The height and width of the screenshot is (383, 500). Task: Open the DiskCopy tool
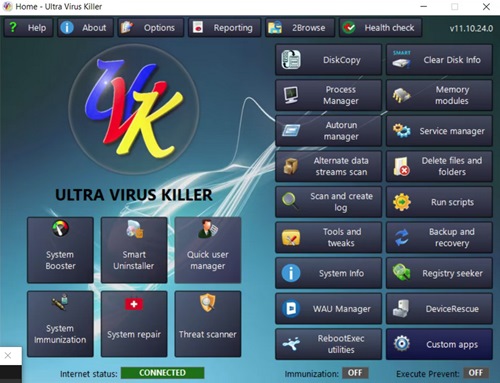pyautogui.click(x=328, y=60)
